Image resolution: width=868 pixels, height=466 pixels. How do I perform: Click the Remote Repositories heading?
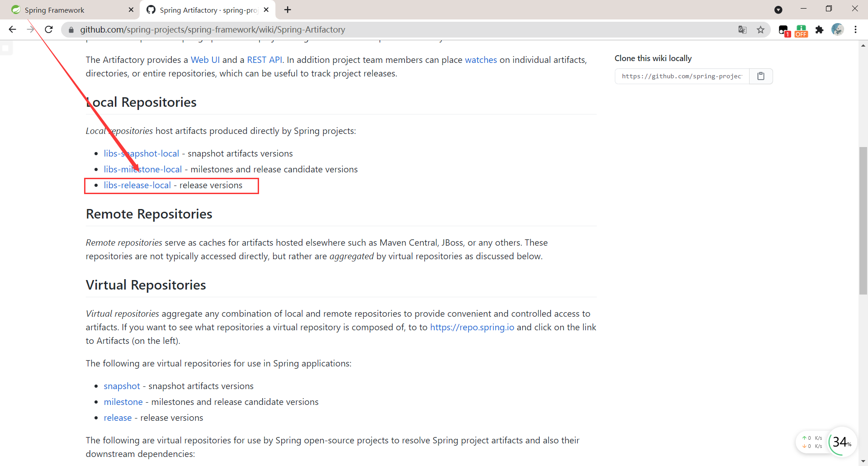click(149, 214)
